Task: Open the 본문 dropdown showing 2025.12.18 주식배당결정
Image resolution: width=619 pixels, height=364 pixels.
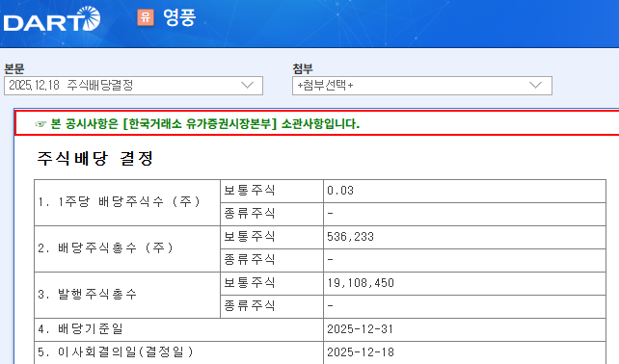Action: click(x=133, y=86)
